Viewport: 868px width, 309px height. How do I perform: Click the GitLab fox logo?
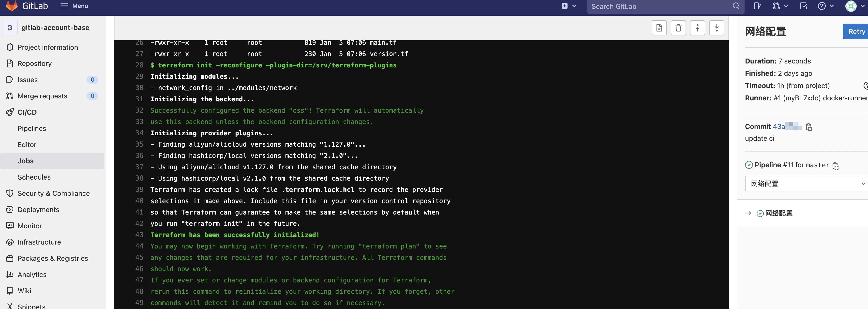point(12,6)
